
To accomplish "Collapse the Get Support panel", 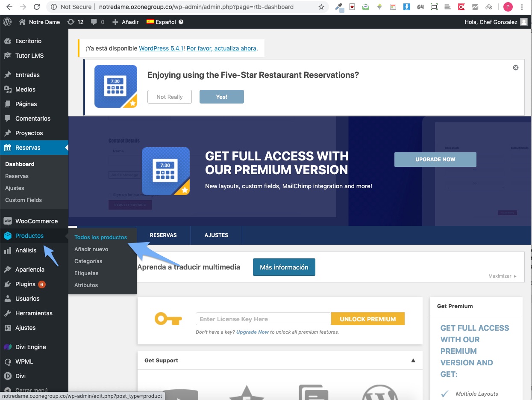I will click(413, 360).
